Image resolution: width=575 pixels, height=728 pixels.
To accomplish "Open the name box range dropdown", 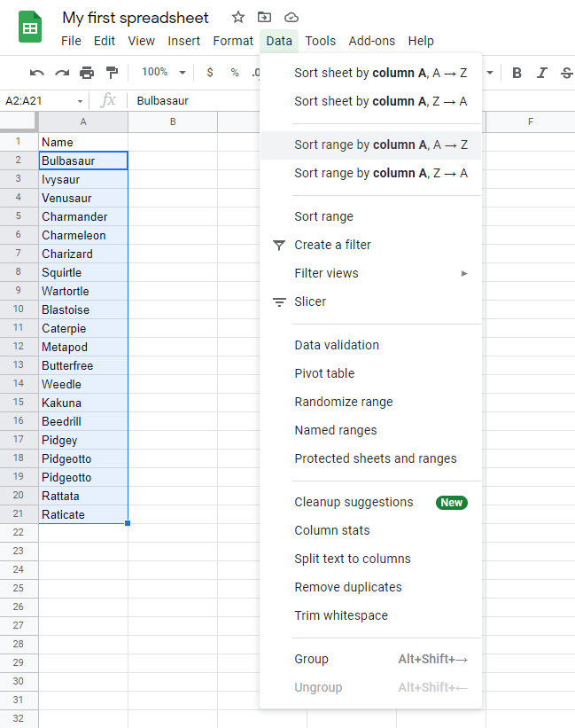I will [x=80, y=101].
